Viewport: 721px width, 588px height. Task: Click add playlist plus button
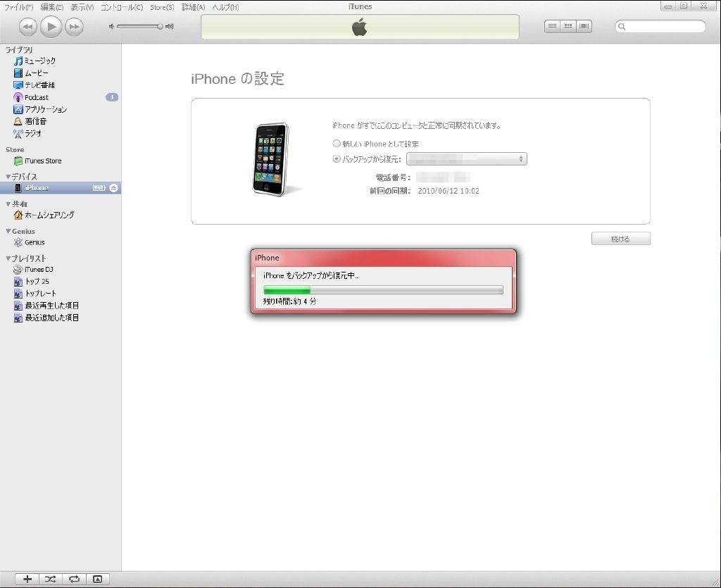27,580
